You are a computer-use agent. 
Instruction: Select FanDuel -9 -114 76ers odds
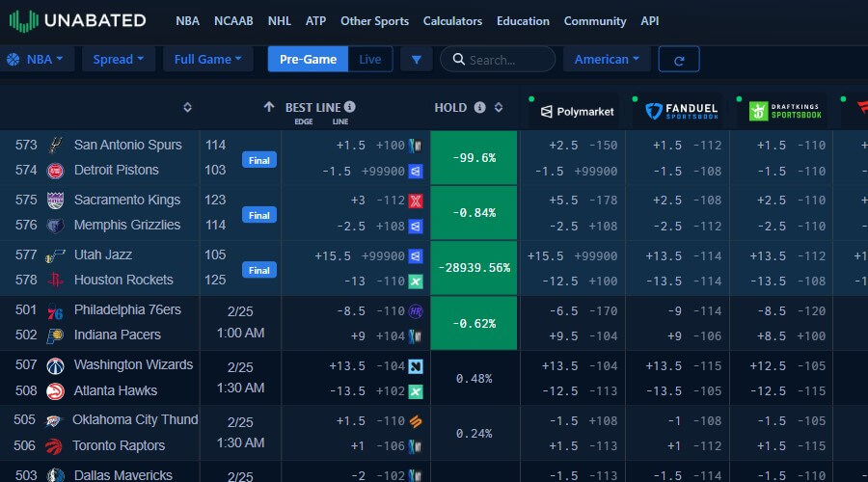(x=694, y=311)
